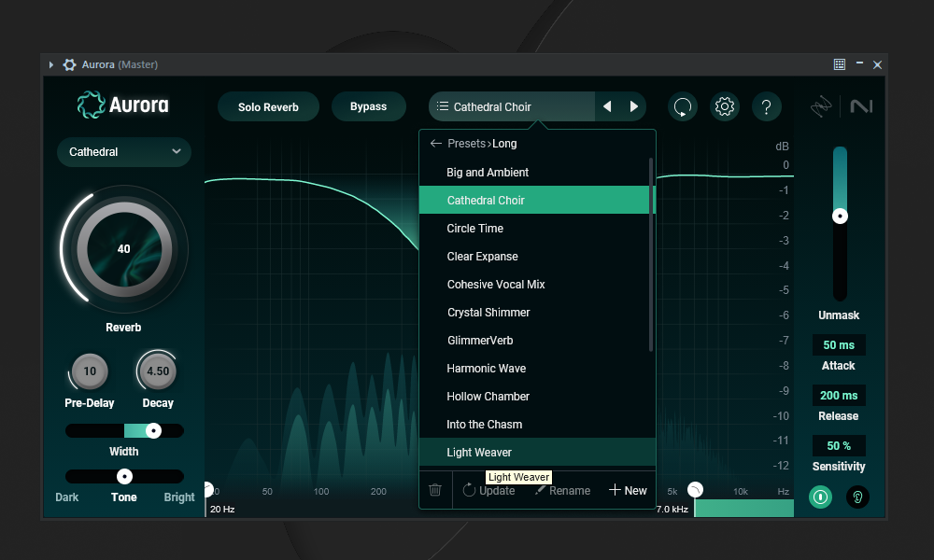The height and width of the screenshot is (560, 934).
Task: Toggle Solo Reverb
Action: tap(268, 107)
